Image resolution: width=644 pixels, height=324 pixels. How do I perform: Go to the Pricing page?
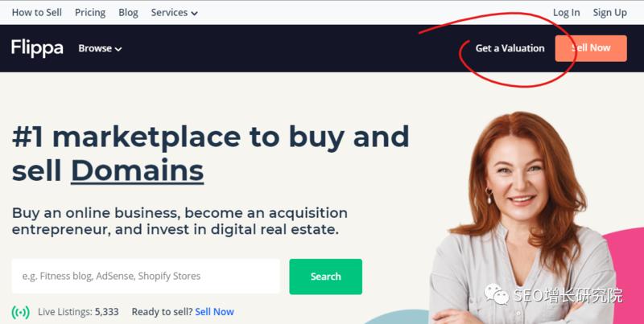point(90,13)
